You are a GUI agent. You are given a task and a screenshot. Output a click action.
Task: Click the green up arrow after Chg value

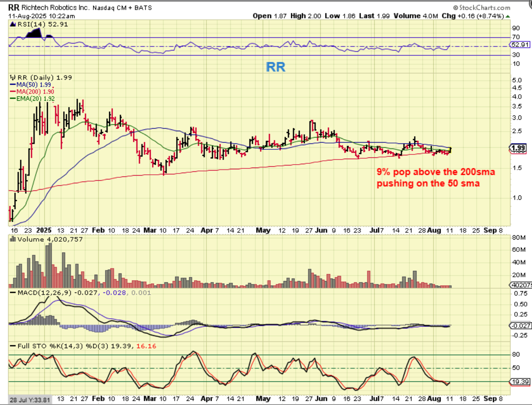pyautogui.click(x=508, y=16)
